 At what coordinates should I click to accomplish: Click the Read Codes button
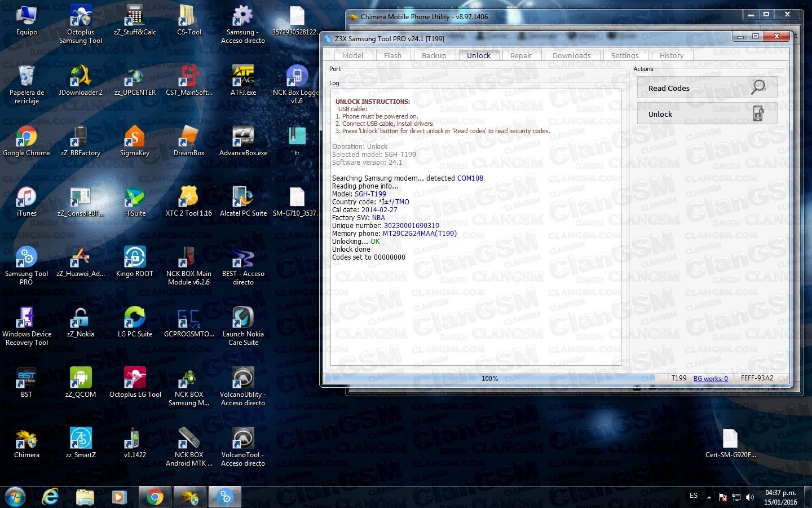(x=707, y=88)
